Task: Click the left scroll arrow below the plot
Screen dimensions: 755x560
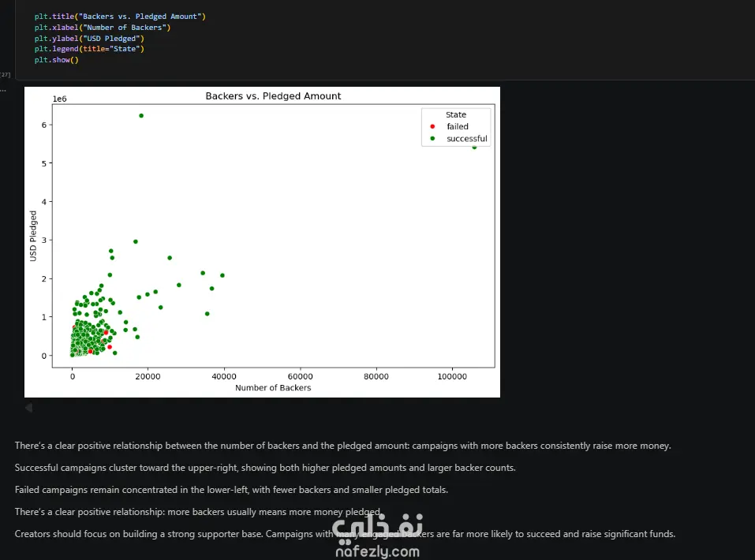Action: pos(29,408)
